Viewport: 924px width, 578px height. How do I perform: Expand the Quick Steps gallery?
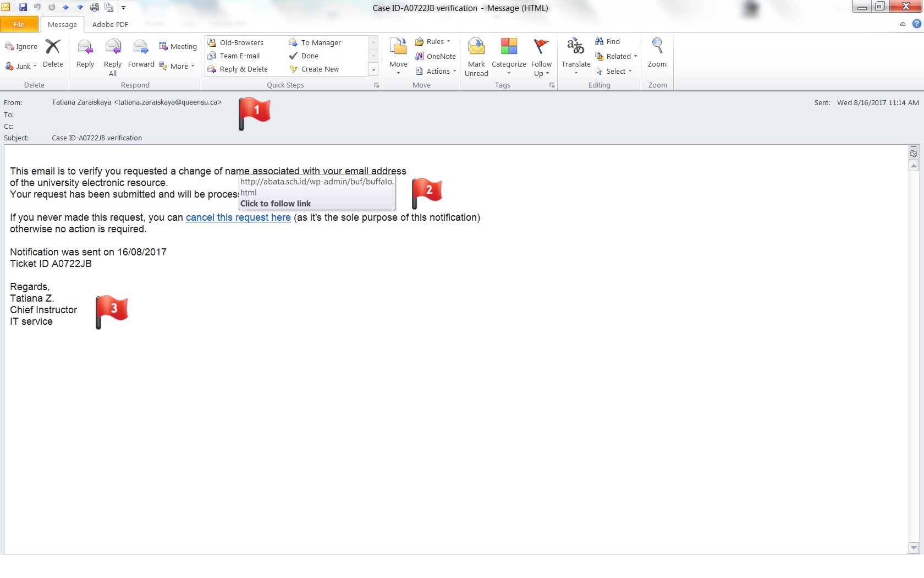click(x=373, y=69)
